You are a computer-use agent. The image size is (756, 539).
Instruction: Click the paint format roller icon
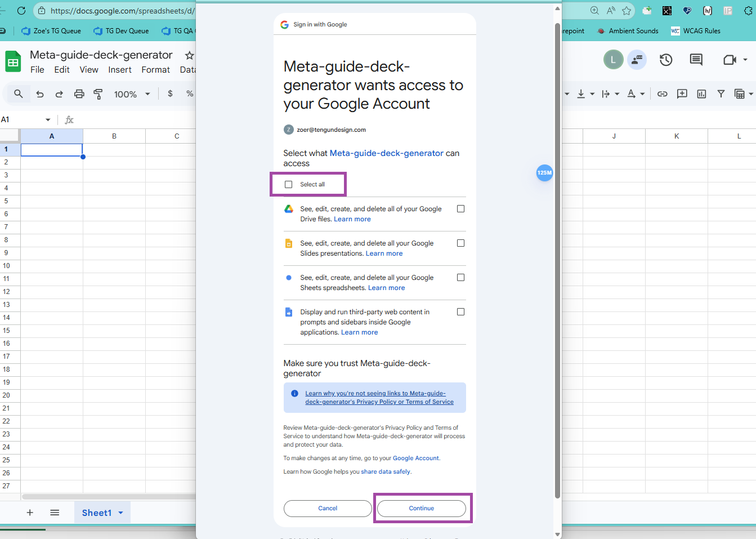coord(98,94)
